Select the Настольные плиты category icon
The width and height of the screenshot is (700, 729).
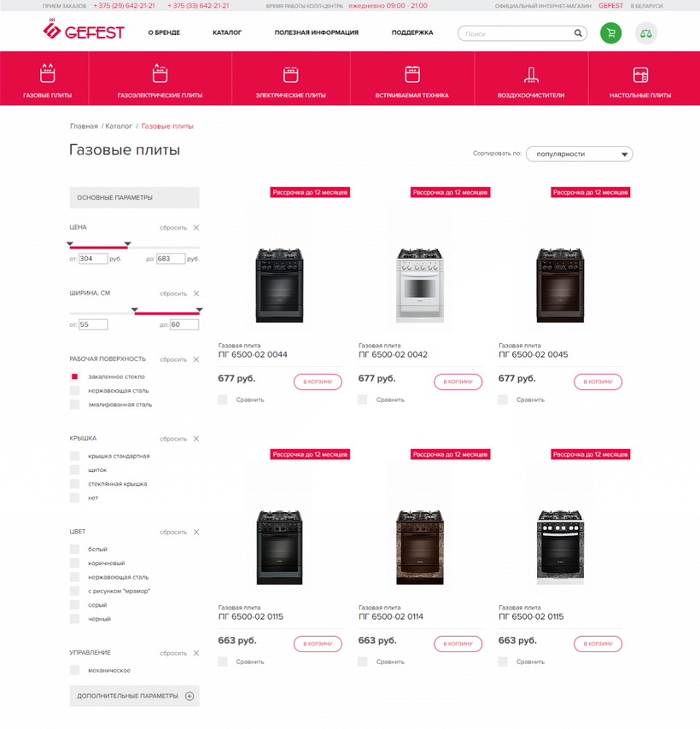coord(640,74)
